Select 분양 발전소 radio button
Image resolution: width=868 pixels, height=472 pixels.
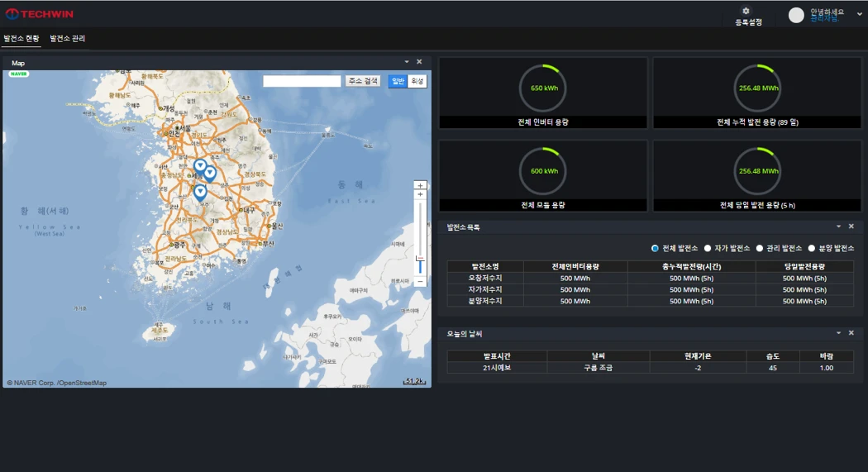click(x=812, y=249)
